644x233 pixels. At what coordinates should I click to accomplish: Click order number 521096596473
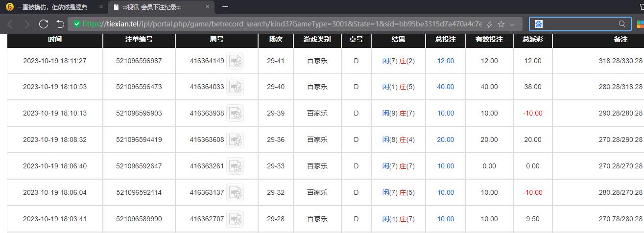[139, 87]
